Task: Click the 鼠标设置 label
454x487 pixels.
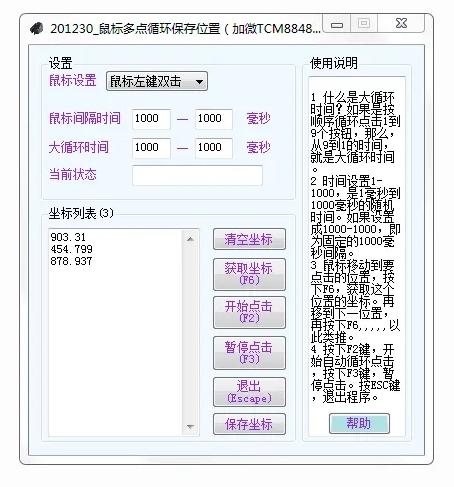Action: 73,81
